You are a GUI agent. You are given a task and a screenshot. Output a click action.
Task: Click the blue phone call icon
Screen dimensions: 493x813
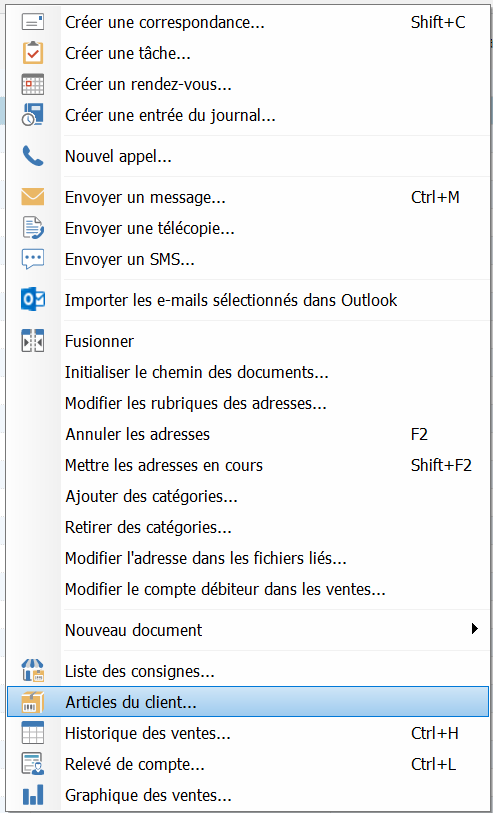[x=33, y=156]
